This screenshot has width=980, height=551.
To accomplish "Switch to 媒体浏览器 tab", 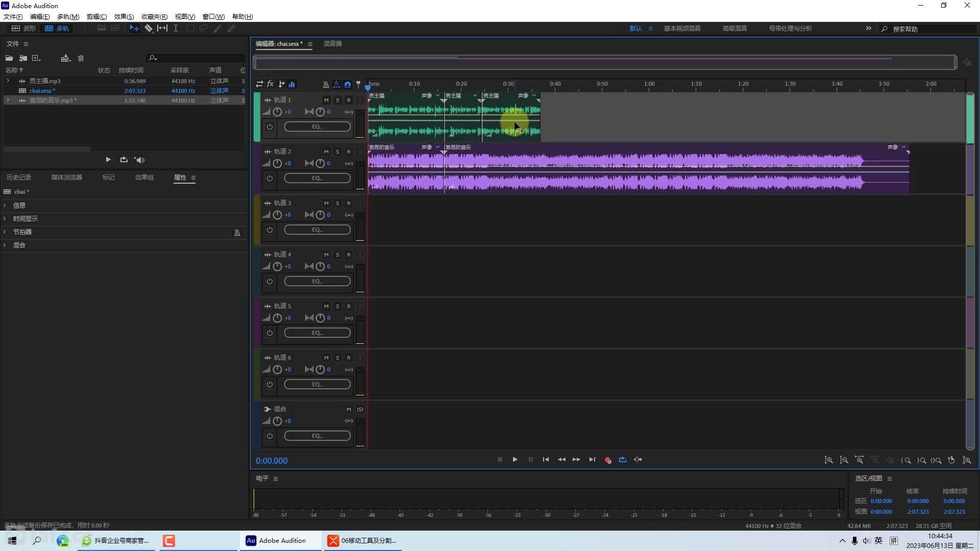I will tap(66, 178).
